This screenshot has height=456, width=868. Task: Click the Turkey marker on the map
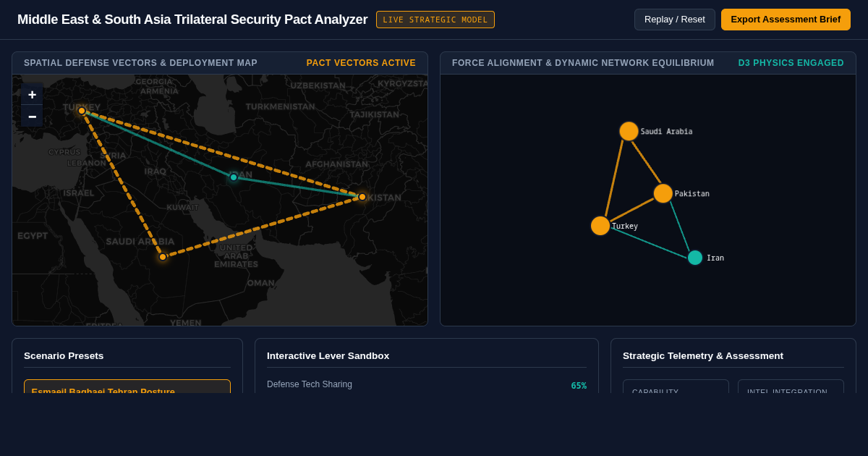pyautogui.click(x=82, y=111)
